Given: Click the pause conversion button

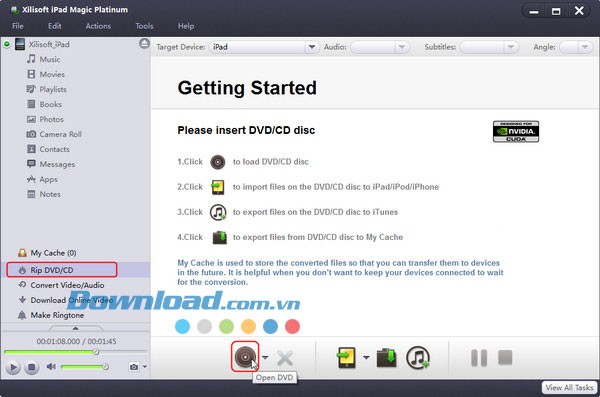Looking at the screenshot, I should click(479, 358).
